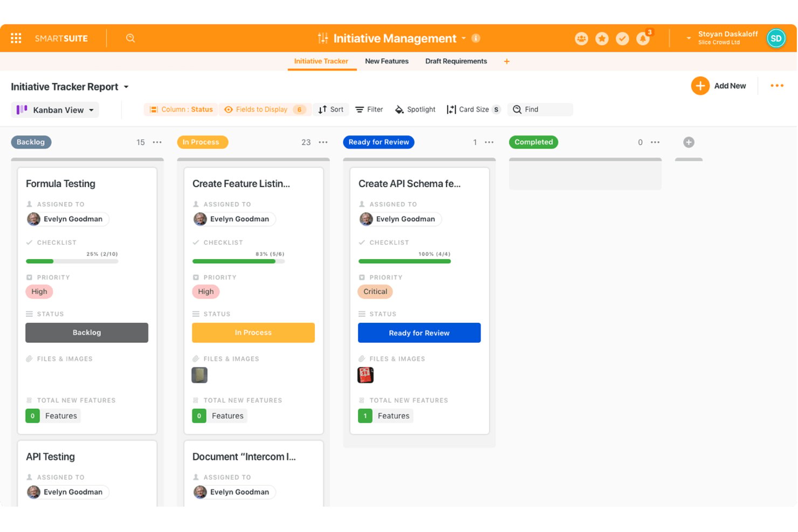
Task: Open notifications bell with badge 3
Action: 643,38
